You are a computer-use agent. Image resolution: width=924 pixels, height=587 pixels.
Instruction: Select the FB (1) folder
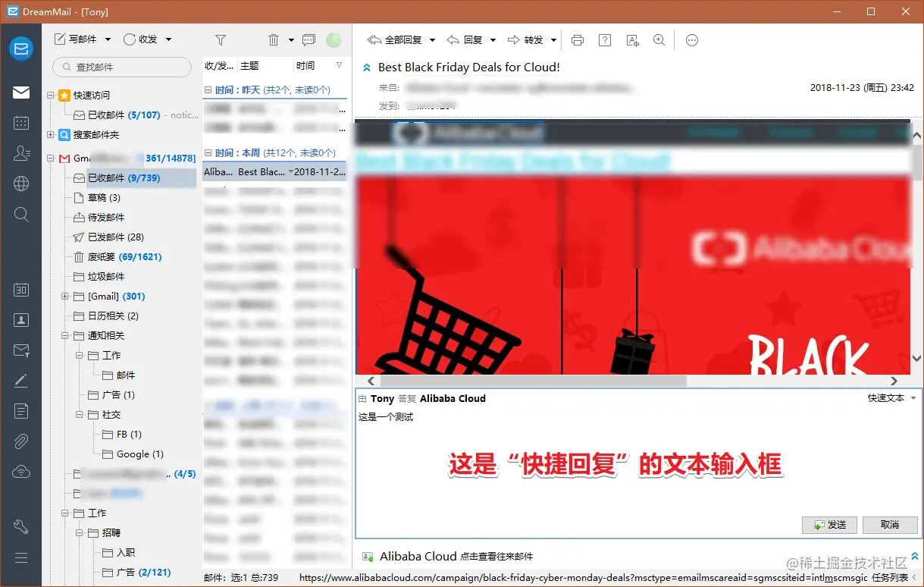129,435
